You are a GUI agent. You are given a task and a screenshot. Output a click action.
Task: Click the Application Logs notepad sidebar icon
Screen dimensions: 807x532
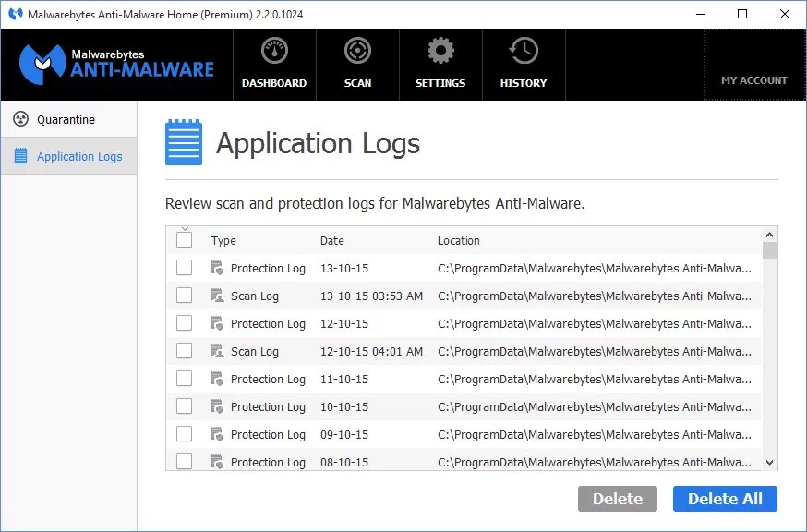coord(20,155)
